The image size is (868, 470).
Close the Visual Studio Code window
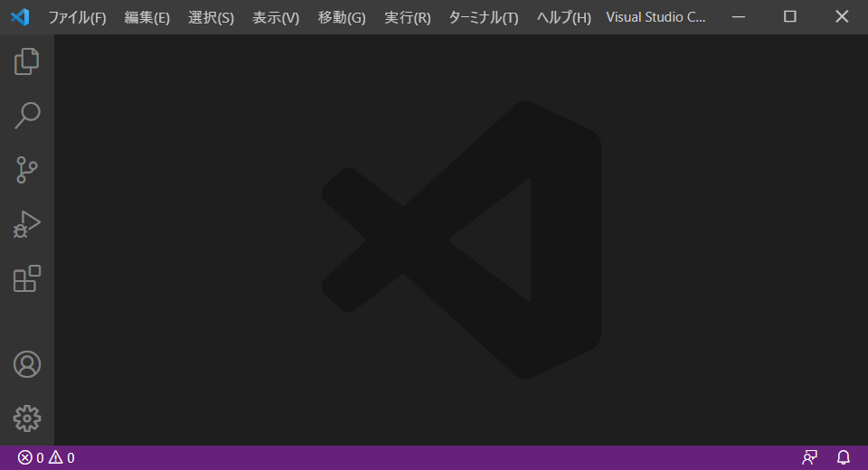point(842,17)
